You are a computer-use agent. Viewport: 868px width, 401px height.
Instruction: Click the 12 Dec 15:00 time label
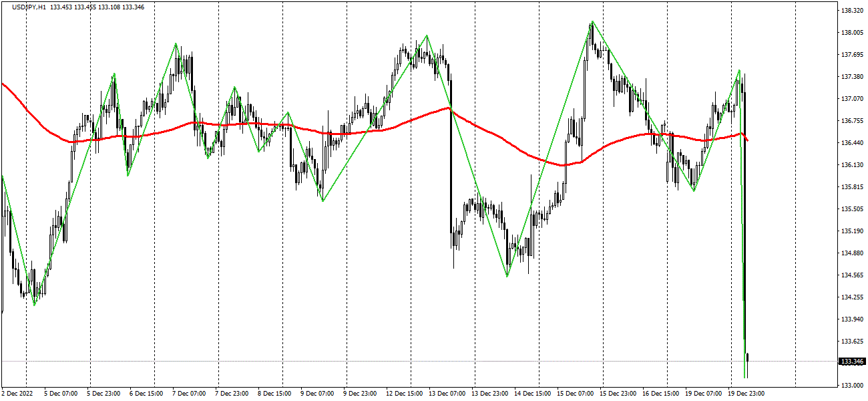[x=405, y=394]
